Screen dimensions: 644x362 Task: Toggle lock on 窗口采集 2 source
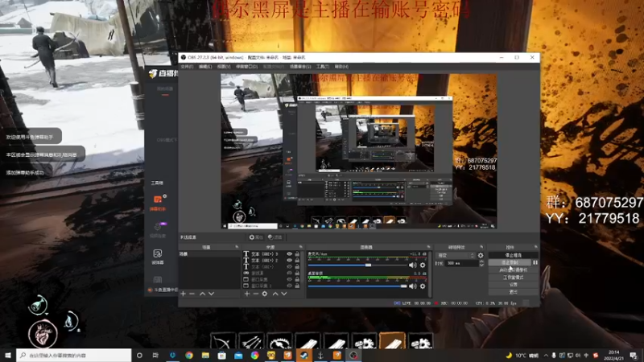(297, 286)
